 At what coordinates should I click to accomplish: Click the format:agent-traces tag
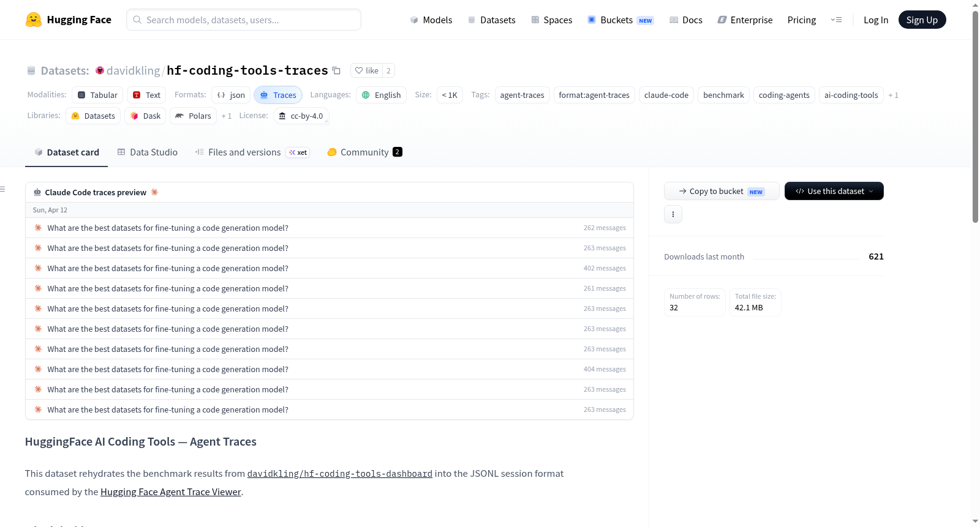[x=594, y=95]
